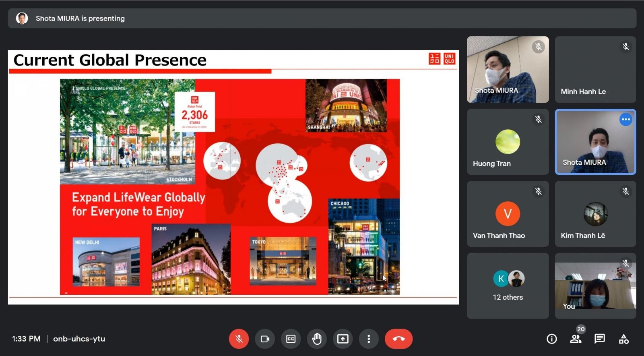Click the muted mic icon on Minh Hanh Le tile

point(625,47)
